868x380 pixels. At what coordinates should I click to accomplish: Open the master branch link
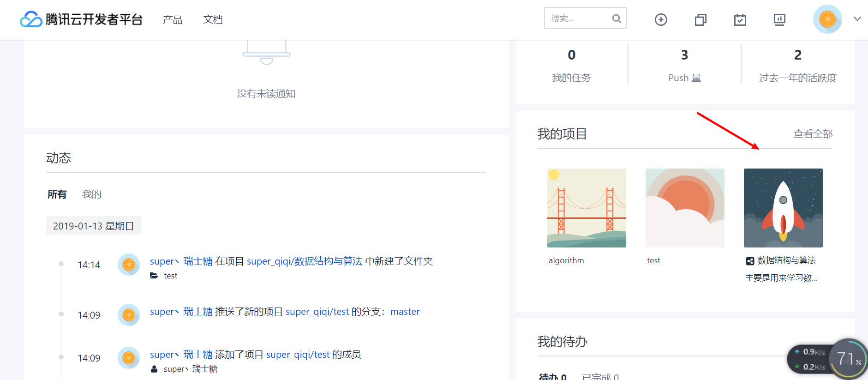405,312
